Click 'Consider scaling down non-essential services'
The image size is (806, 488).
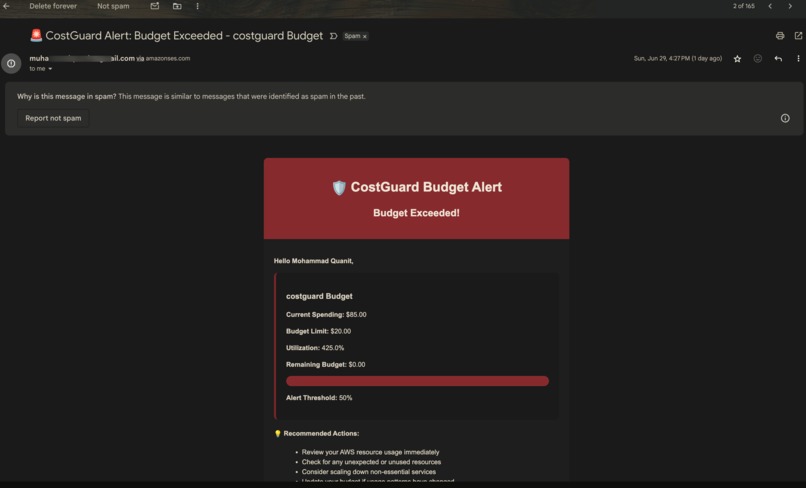click(x=369, y=472)
